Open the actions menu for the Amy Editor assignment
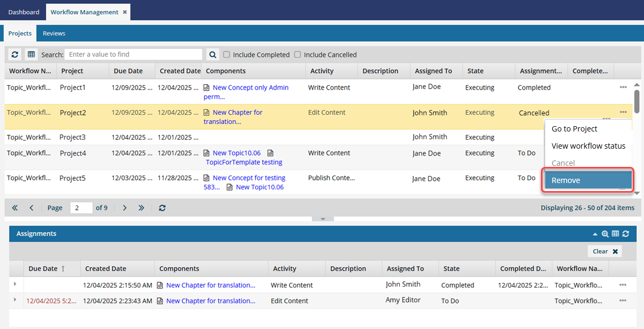The width and height of the screenshot is (644, 329). point(623,301)
